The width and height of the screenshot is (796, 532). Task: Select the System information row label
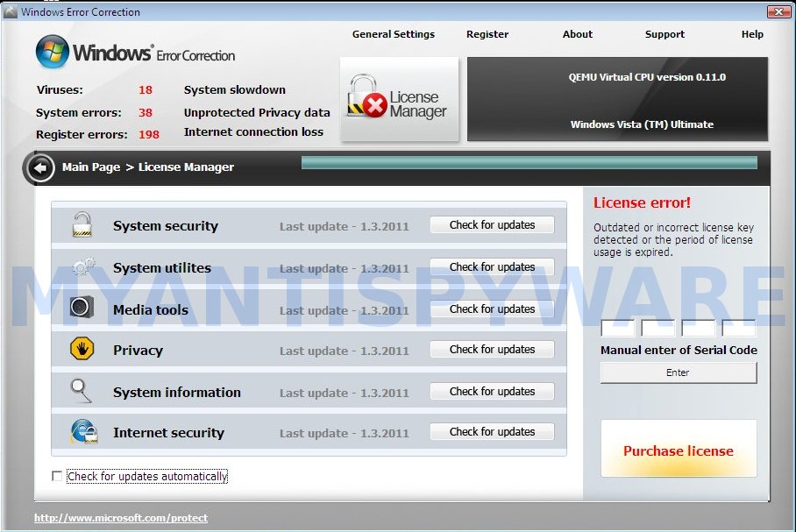(x=177, y=393)
